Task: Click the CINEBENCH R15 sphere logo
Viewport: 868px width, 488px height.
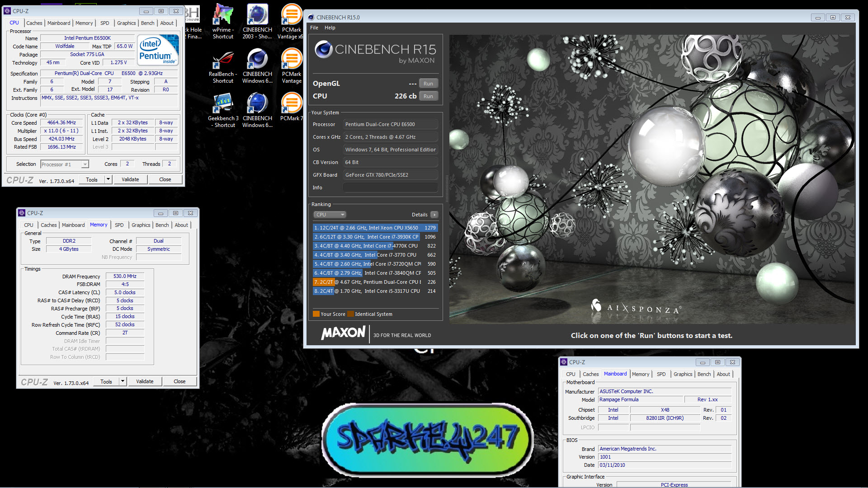Action: tap(324, 49)
